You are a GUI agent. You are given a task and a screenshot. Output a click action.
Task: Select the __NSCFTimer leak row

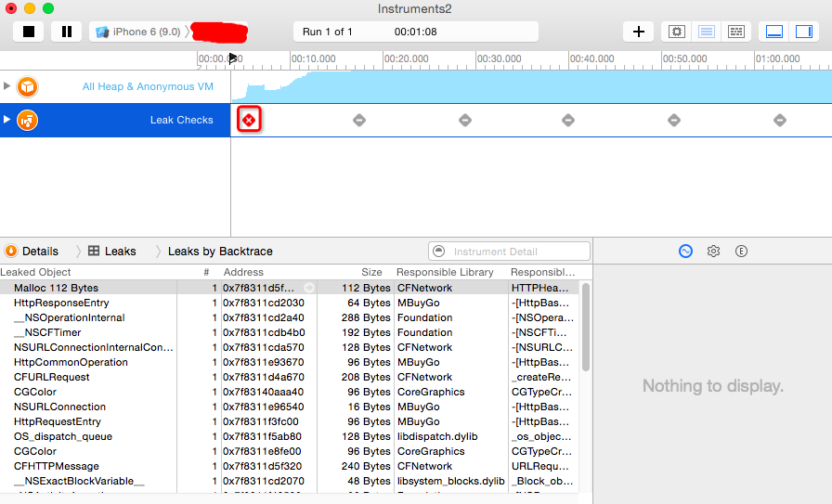289,332
